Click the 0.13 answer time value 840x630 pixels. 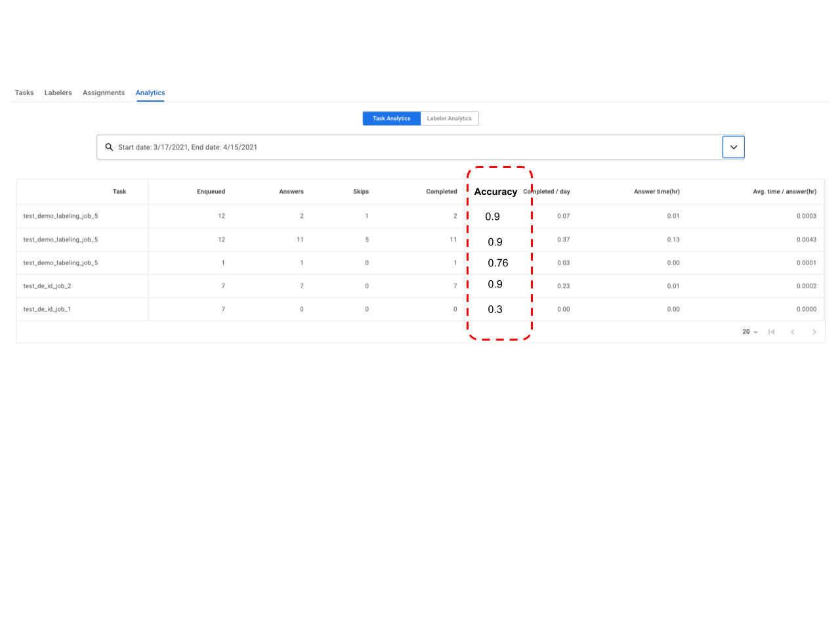[x=673, y=240]
